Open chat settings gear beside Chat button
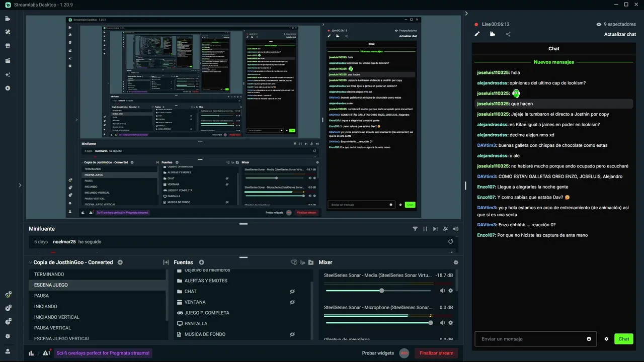 point(606,339)
